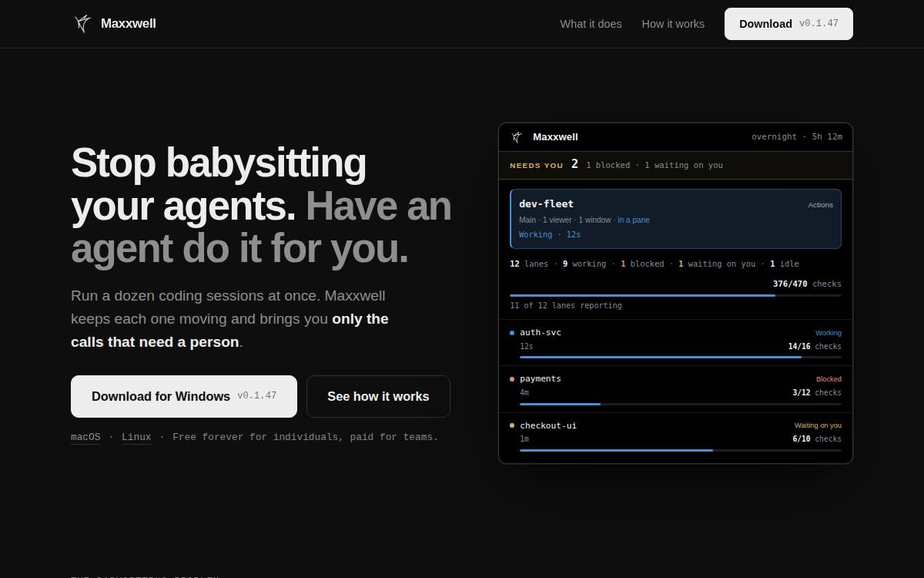Click the 376/470 checks value

(807, 284)
